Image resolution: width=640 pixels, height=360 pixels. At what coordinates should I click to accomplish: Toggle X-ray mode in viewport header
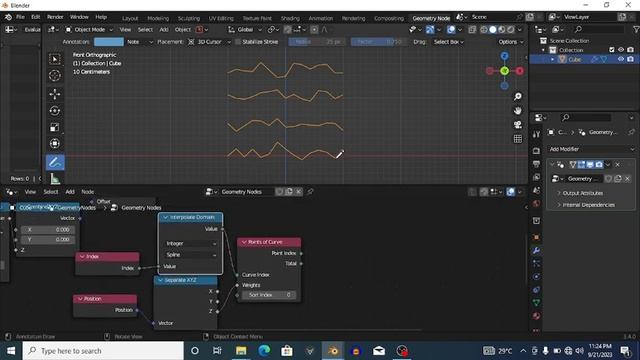click(x=472, y=29)
